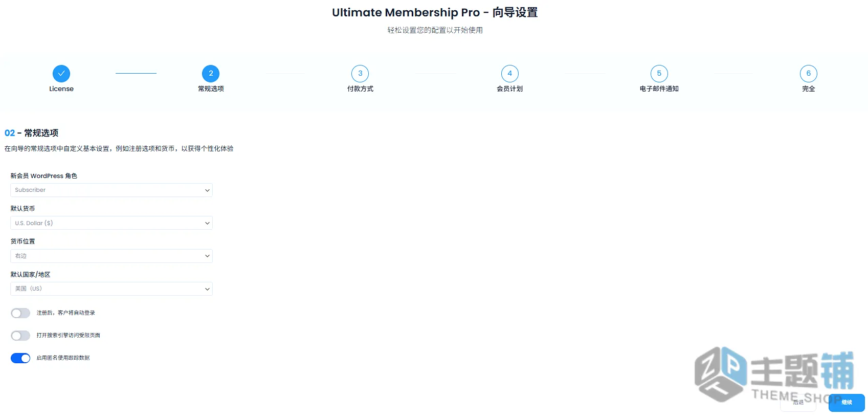
Task: Enable 注册后，客户将自动登录 toggle
Action: [20, 313]
